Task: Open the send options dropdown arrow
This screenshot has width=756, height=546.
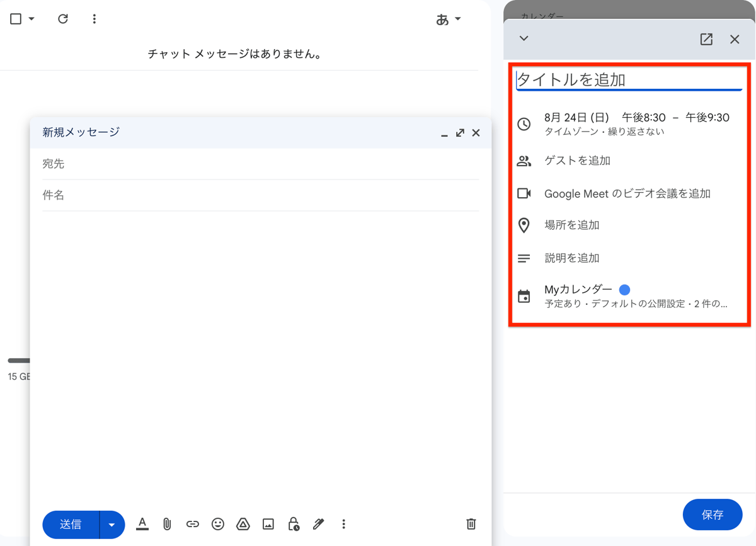Action: (112, 524)
